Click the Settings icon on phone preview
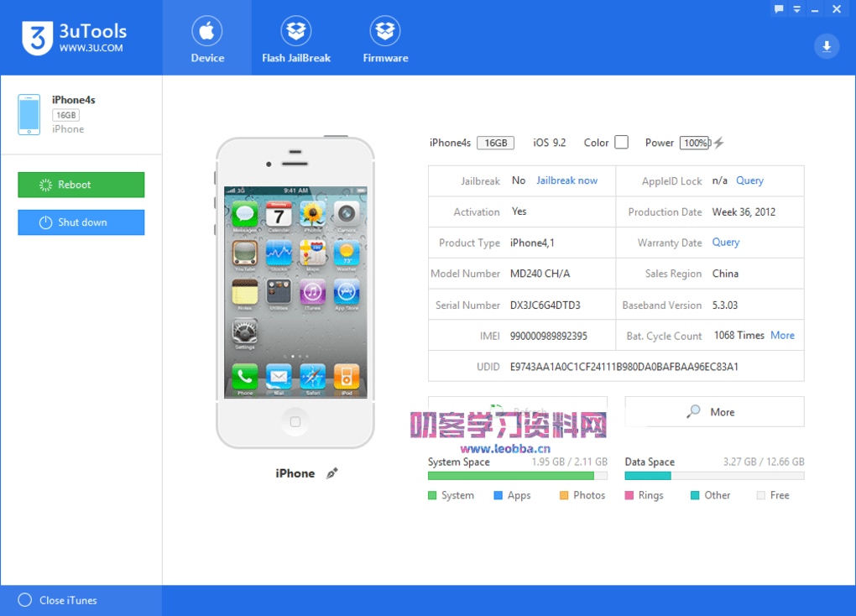 (x=244, y=331)
